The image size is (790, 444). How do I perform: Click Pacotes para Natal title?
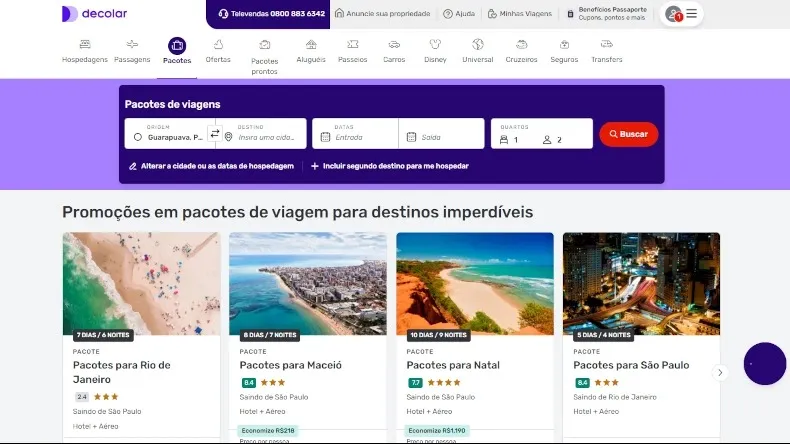(453, 365)
